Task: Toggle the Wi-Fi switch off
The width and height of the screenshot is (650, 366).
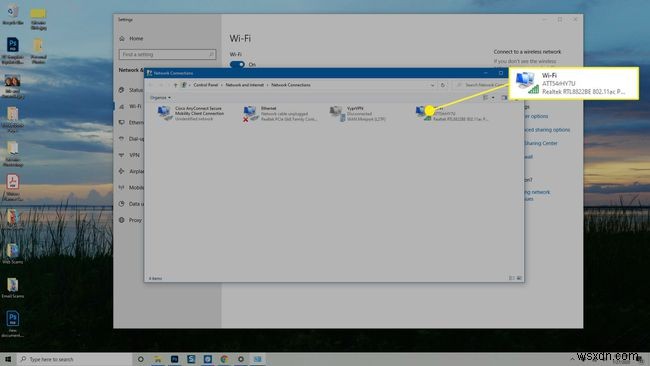Action: [237, 65]
